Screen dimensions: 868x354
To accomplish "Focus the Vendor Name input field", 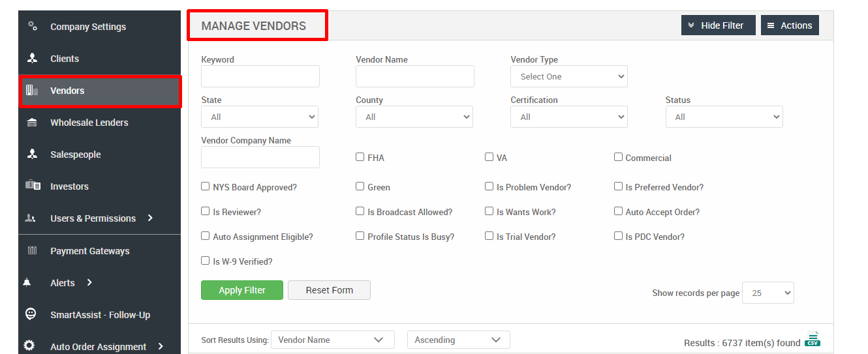I will 415,76.
